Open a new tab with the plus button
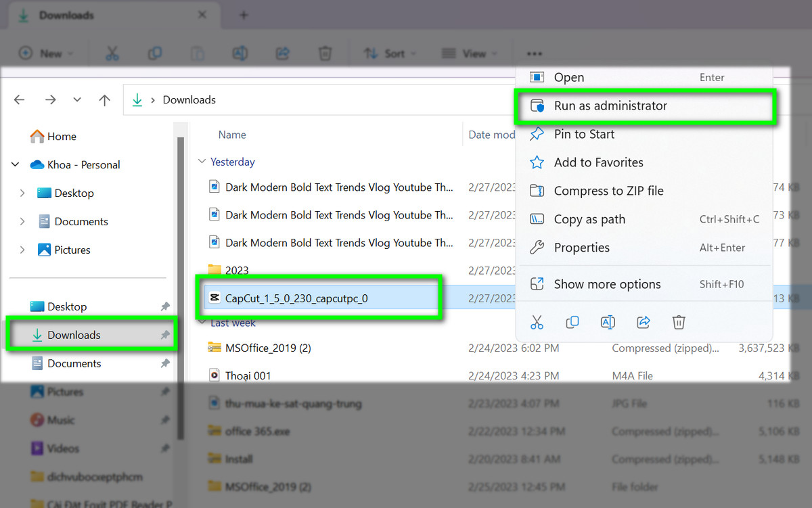This screenshot has width=812, height=508. pos(244,15)
